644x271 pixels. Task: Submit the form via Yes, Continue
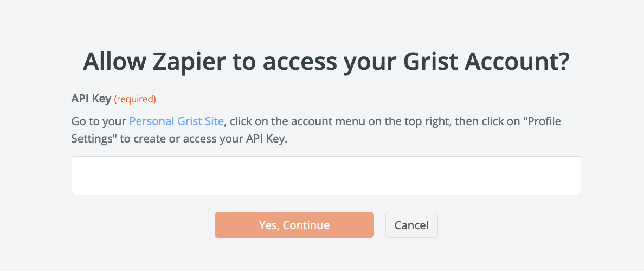point(294,225)
